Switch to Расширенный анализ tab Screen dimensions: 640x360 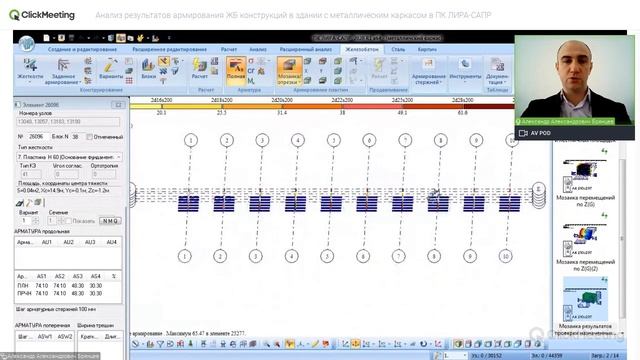pos(306,49)
